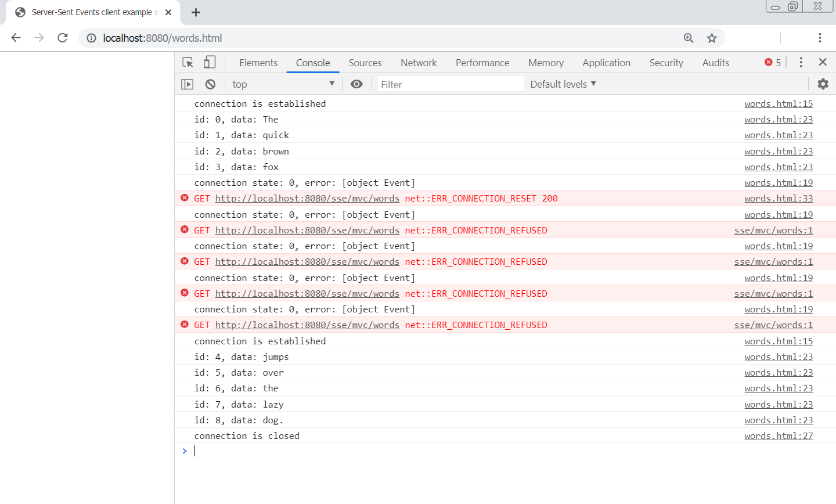Screen dimensions: 836x504
Task: Bookmark this page with the star icon
Action: pos(712,38)
